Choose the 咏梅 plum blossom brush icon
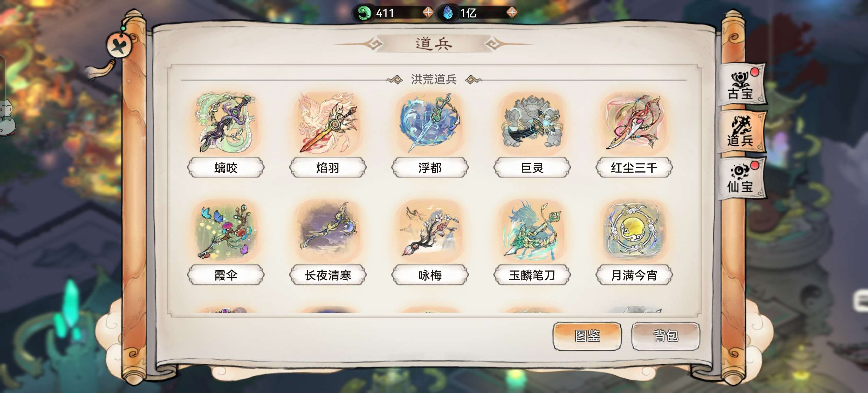This screenshot has height=393, width=868. click(430, 231)
